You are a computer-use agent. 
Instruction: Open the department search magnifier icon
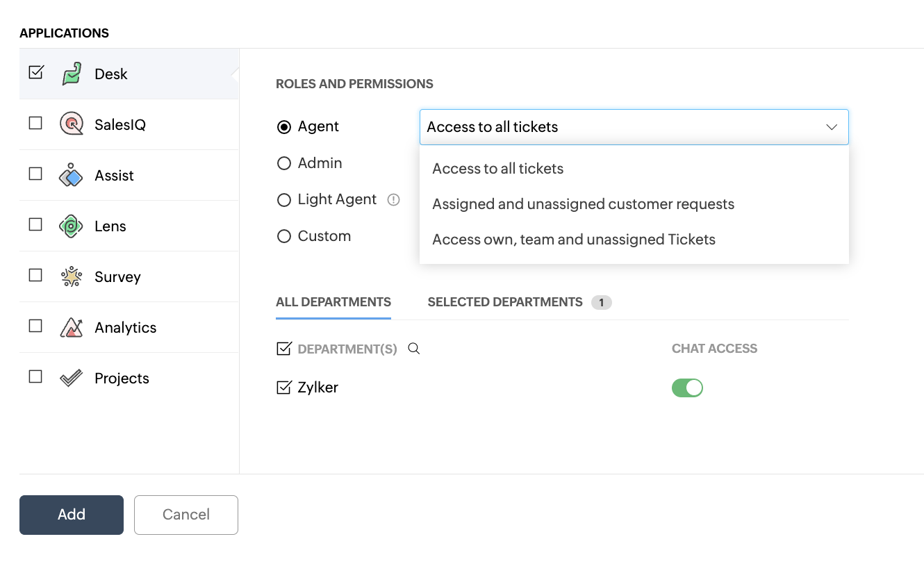coord(414,349)
